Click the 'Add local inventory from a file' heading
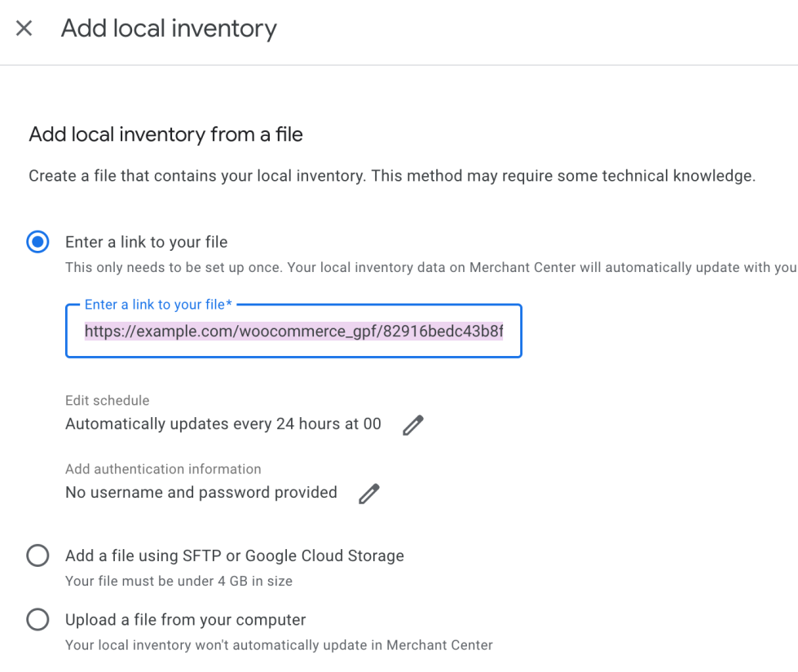The height and width of the screenshot is (672, 798). [x=165, y=134]
